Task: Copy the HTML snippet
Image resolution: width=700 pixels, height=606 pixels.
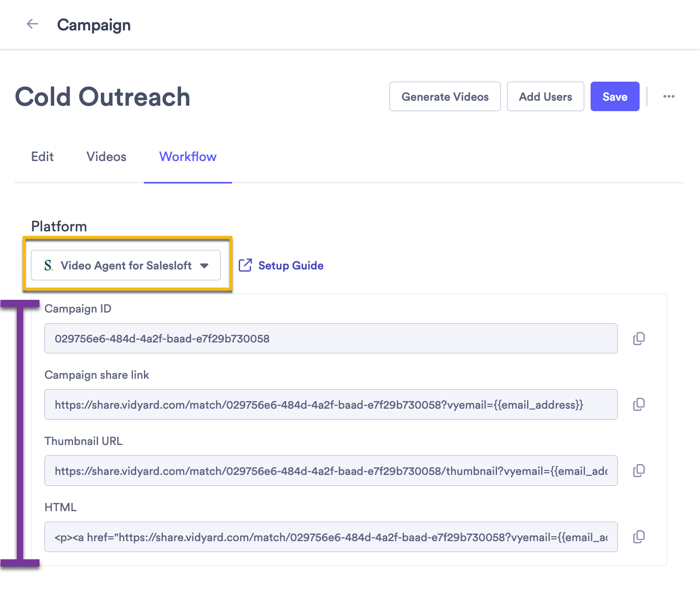Action: pyautogui.click(x=639, y=537)
